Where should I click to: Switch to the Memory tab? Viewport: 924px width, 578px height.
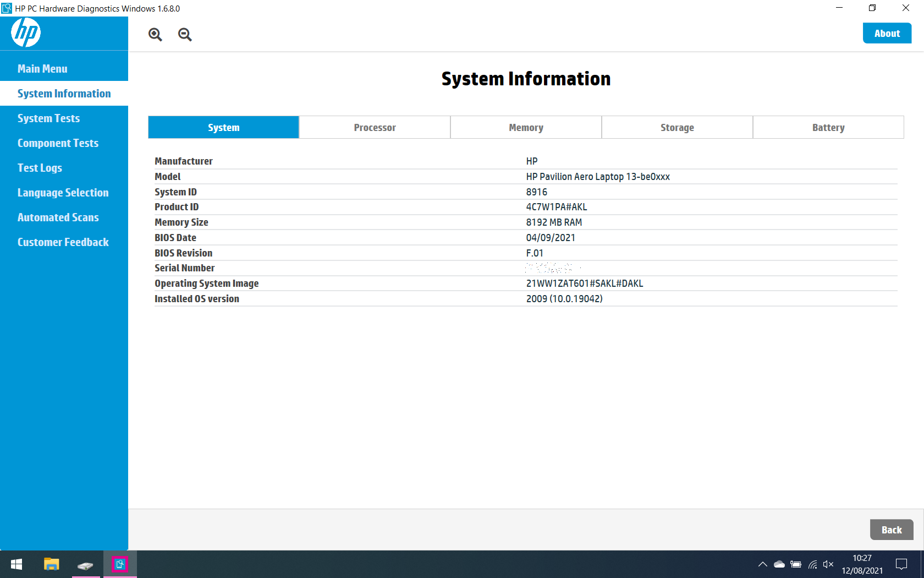pos(526,127)
